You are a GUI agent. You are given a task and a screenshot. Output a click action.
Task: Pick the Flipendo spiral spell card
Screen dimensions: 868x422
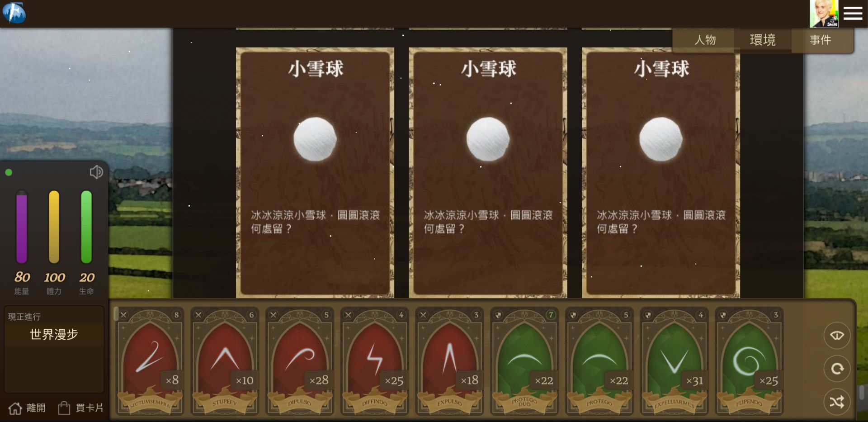(x=749, y=361)
